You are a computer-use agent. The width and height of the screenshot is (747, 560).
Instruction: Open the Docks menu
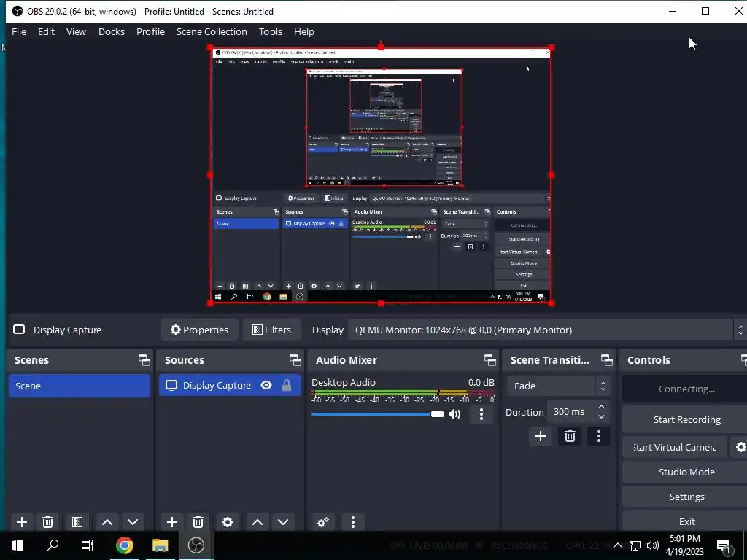point(112,31)
